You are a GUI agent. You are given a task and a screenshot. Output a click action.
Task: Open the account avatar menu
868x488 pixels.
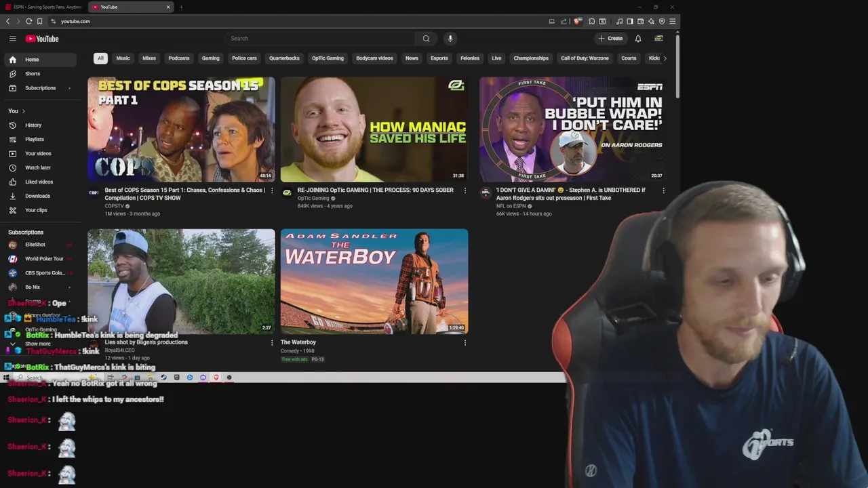pos(658,39)
